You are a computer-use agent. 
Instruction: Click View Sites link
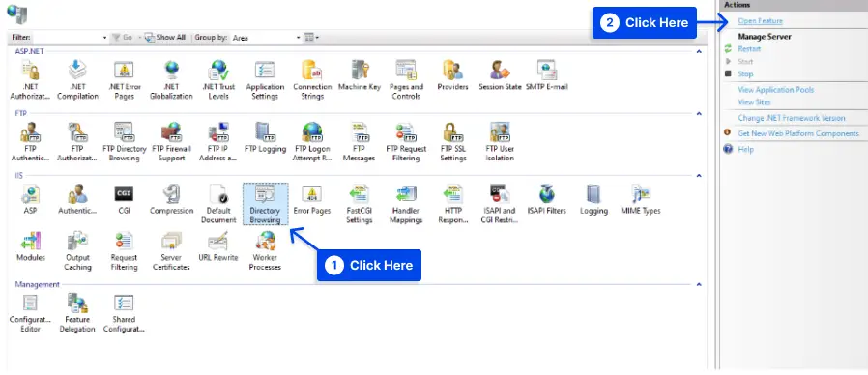point(754,102)
